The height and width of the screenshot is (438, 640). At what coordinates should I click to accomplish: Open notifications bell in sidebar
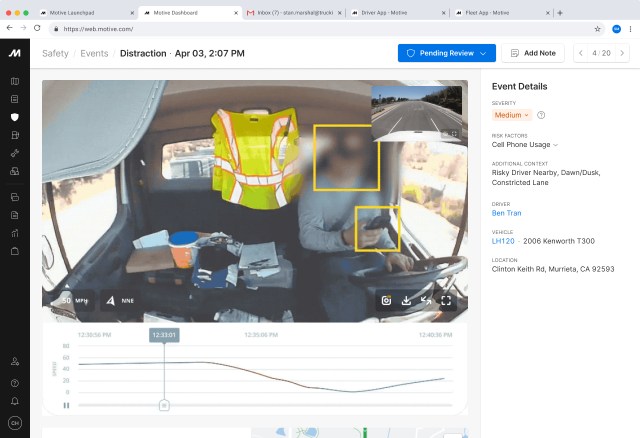click(x=15, y=401)
